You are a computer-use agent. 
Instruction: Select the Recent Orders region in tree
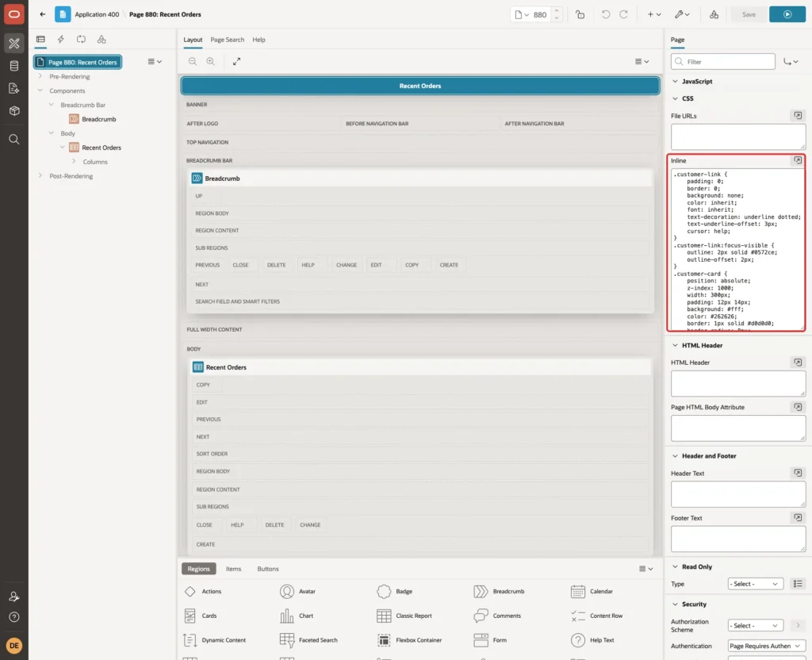pos(101,148)
